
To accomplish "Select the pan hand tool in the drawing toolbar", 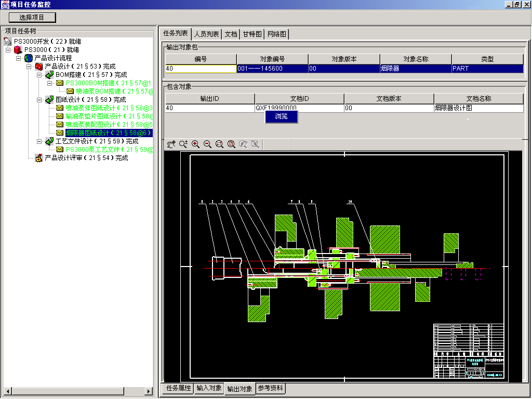I will tap(171, 144).
